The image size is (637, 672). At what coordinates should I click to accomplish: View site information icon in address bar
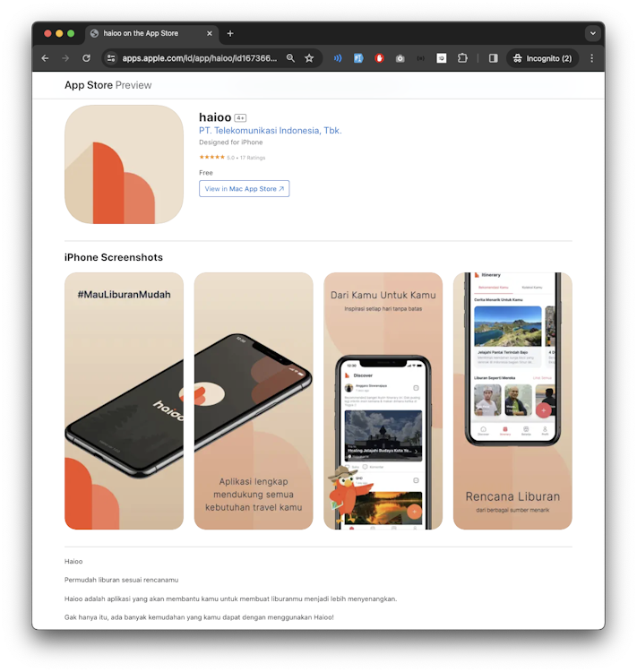coord(111,58)
